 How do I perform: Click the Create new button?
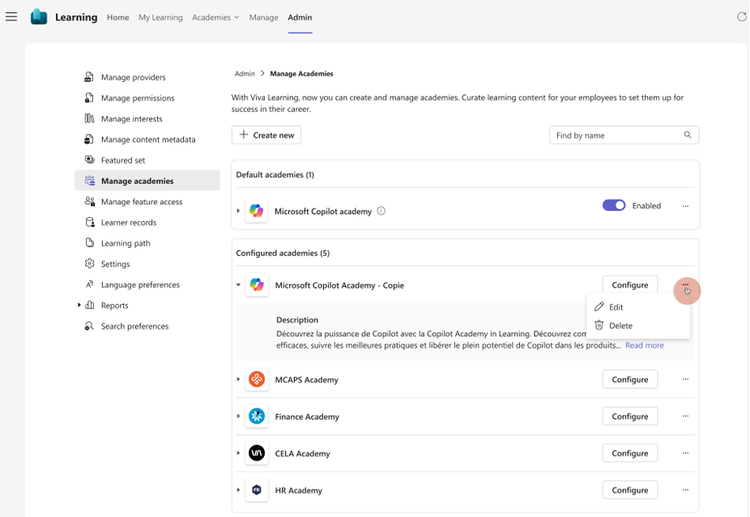click(x=266, y=135)
